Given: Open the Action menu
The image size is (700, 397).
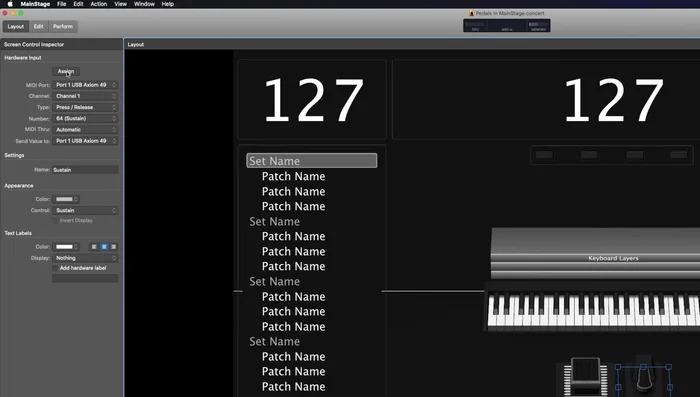Looking at the screenshot, I should pos(99,4).
